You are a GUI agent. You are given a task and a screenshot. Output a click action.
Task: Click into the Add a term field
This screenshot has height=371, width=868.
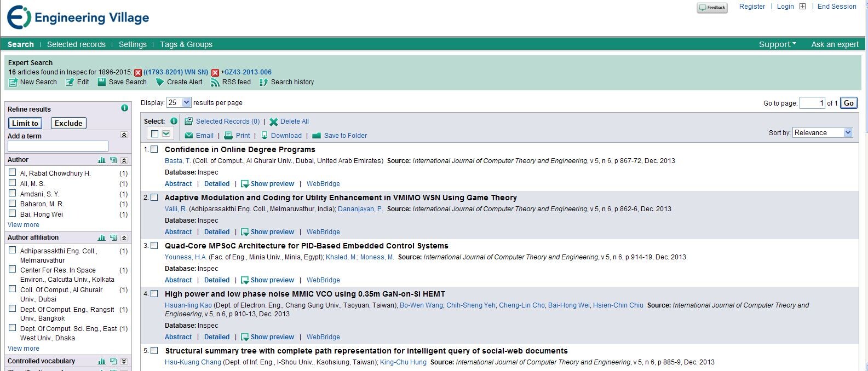(x=58, y=146)
